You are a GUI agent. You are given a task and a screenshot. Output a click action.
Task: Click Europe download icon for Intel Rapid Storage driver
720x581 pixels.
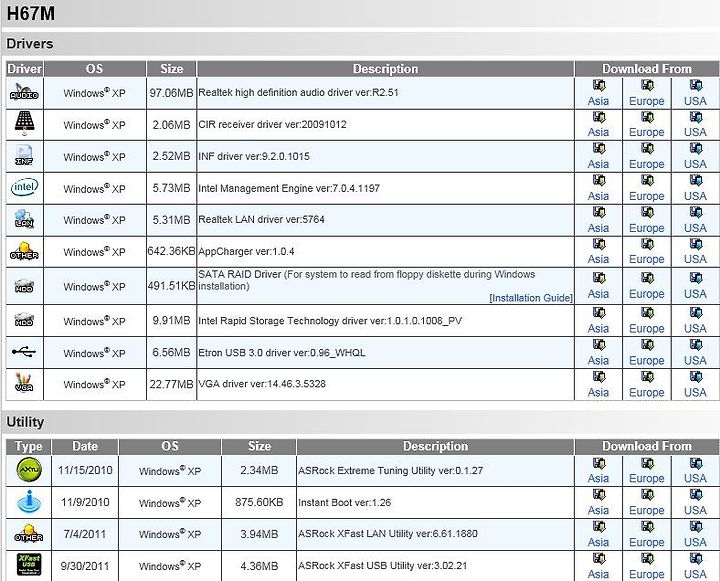647,313
